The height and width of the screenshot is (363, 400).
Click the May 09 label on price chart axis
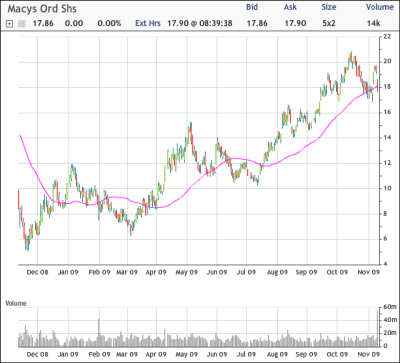[x=186, y=272]
